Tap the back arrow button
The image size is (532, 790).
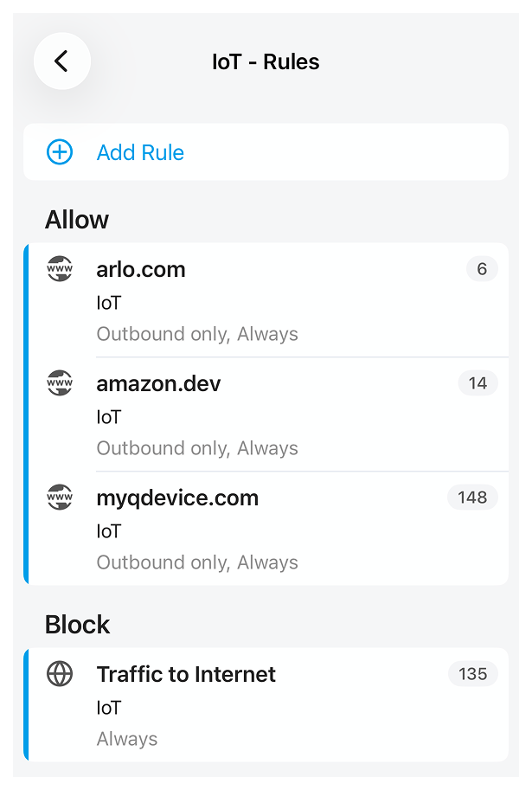click(x=61, y=61)
